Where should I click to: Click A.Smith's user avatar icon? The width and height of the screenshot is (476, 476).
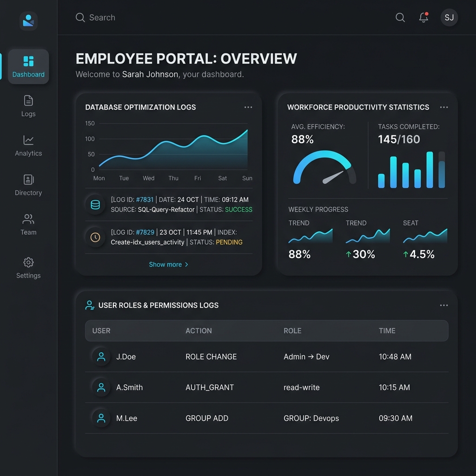coord(101,387)
